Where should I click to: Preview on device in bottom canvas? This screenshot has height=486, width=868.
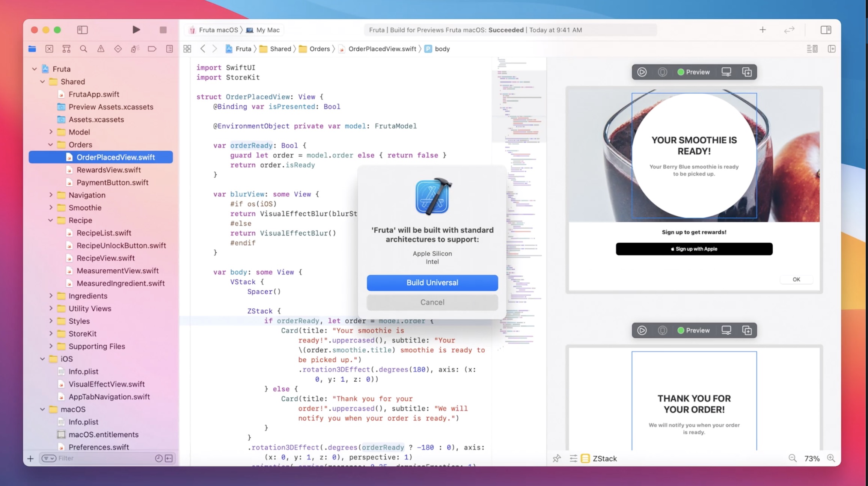click(x=726, y=331)
